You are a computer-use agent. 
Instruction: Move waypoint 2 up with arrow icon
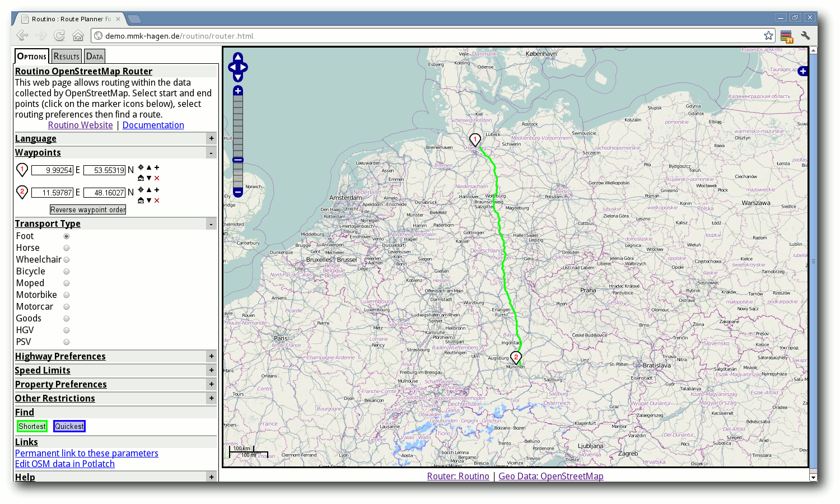tap(149, 189)
